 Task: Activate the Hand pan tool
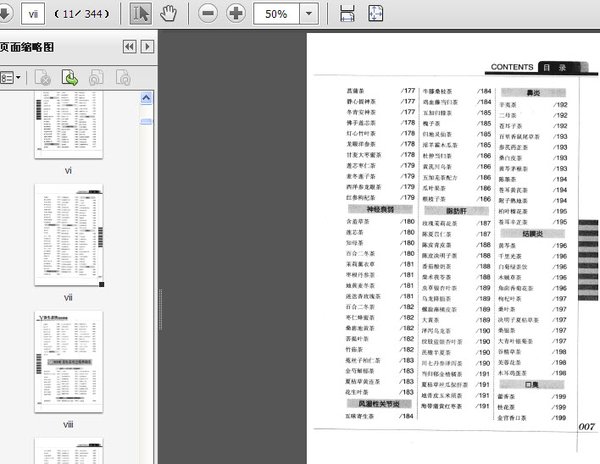169,14
